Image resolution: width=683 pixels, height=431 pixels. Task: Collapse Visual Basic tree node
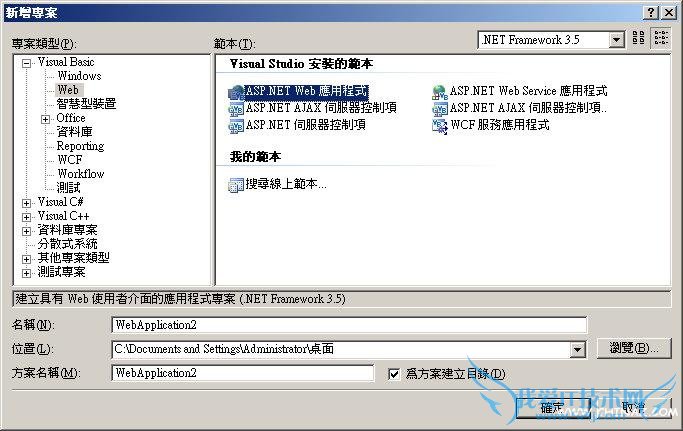click(26, 64)
